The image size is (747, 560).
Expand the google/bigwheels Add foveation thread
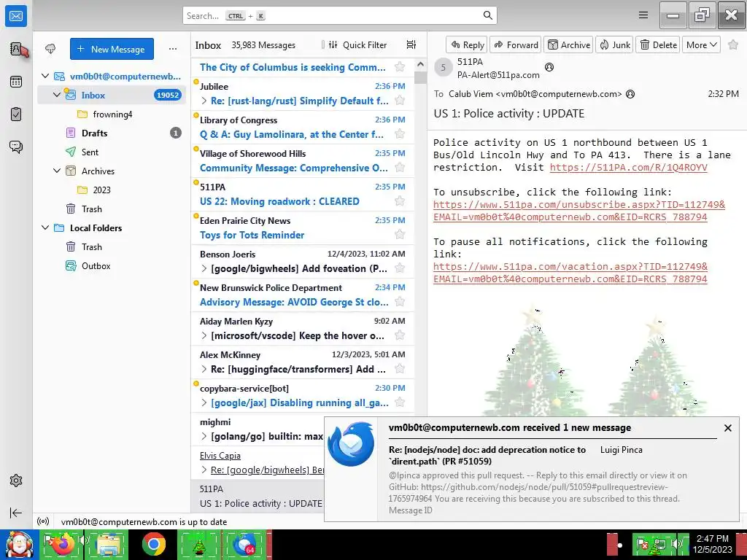click(204, 268)
